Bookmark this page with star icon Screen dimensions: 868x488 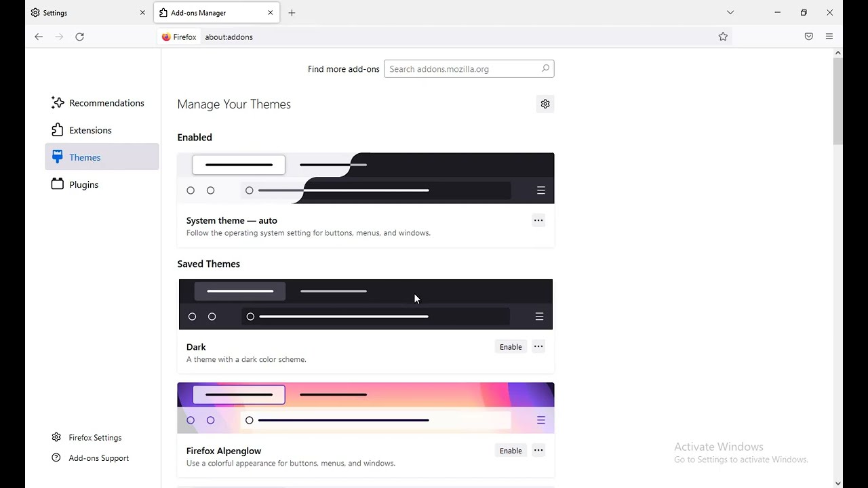point(723,37)
